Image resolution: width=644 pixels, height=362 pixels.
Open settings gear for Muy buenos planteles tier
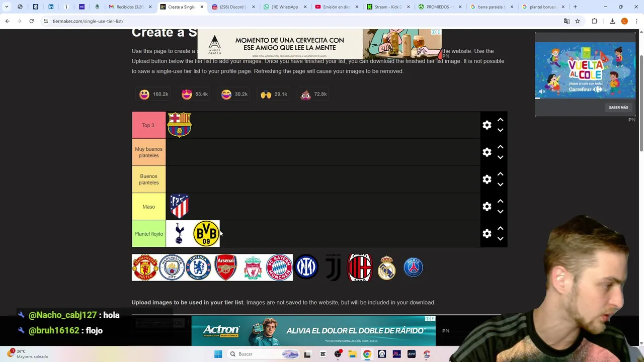487,152
